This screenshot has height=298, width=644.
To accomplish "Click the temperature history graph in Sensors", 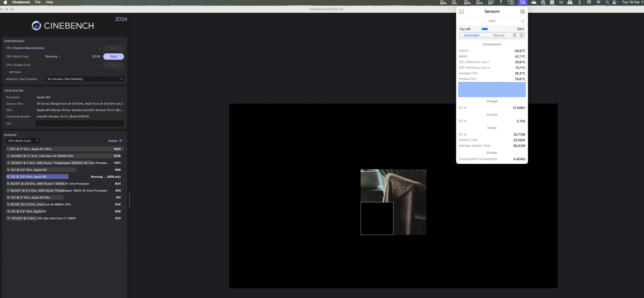I will click(492, 90).
